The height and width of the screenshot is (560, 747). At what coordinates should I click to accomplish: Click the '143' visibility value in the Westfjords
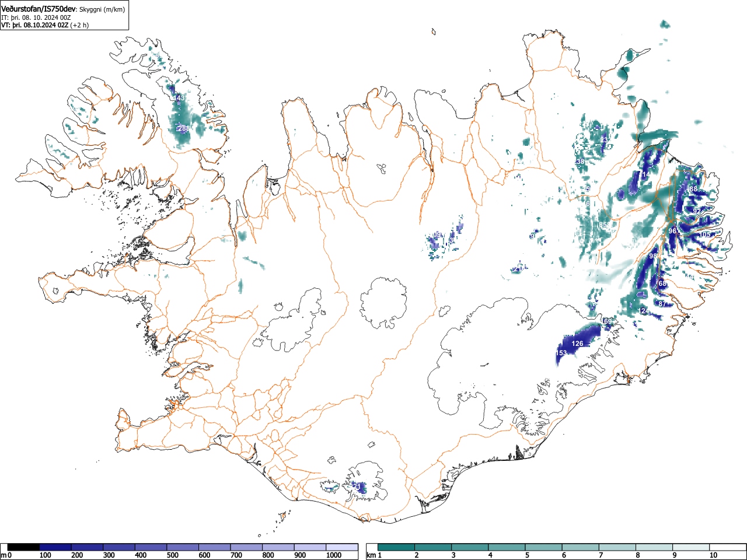coord(179,98)
